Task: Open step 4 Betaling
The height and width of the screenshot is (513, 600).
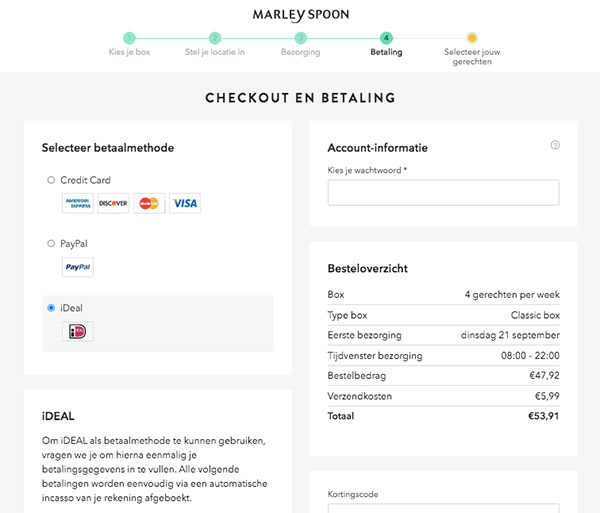Action: tap(386, 38)
